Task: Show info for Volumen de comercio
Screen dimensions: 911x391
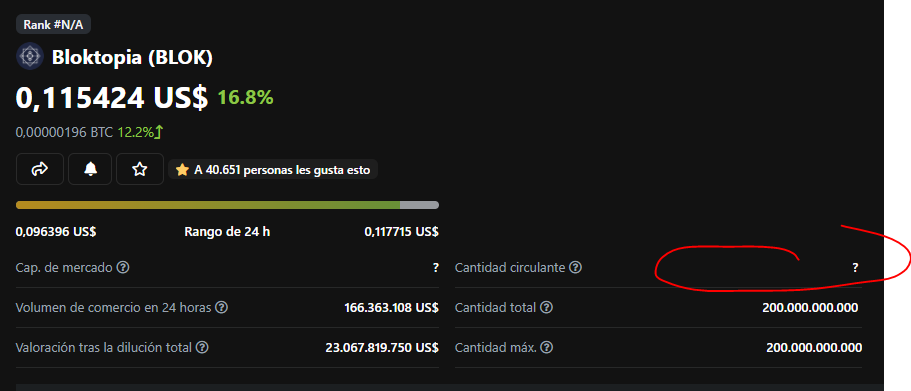Action: click(x=221, y=307)
